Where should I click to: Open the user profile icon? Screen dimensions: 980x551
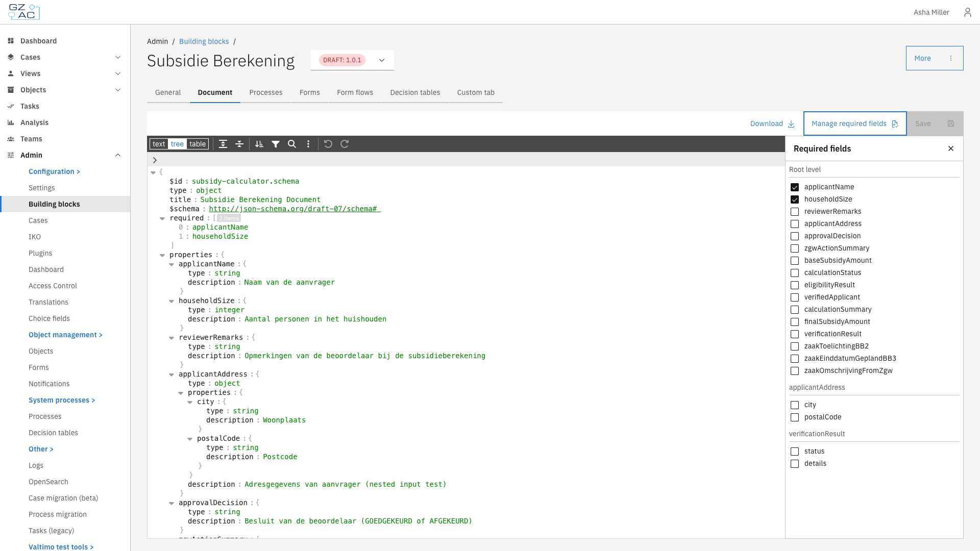(x=967, y=12)
